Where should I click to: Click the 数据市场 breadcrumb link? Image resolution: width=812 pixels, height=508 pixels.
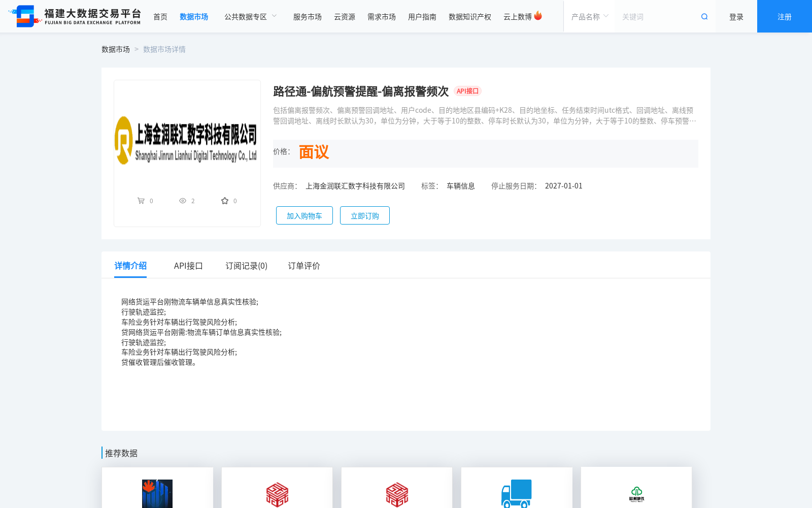pyautogui.click(x=116, y=49)
